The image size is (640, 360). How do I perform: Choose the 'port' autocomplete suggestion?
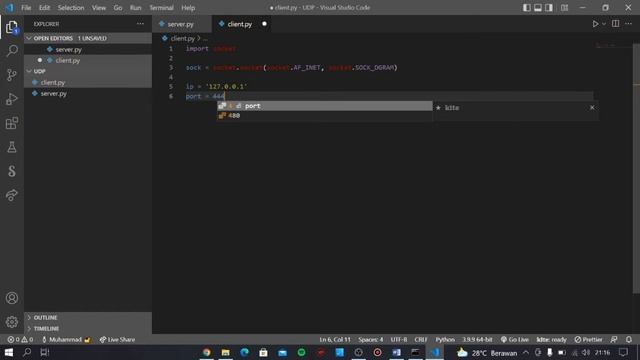coord(324,106)
